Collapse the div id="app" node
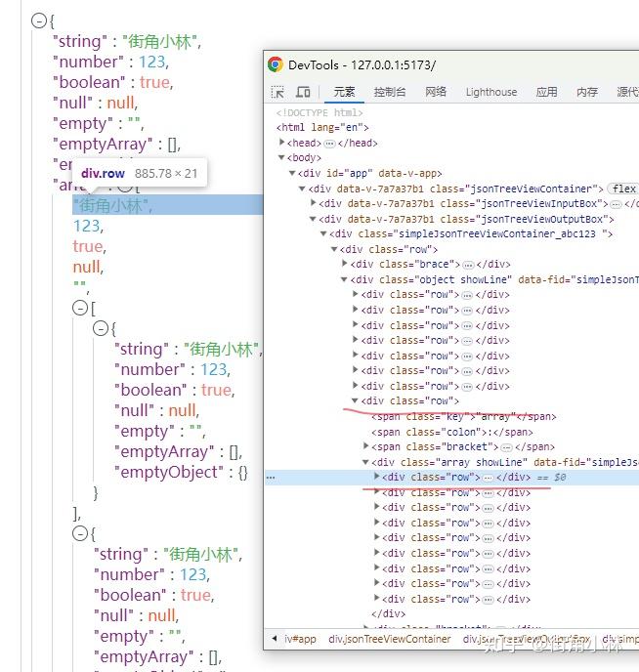This screenshot has height=672, width=639. pyautogui.click(x=292, y=173)
